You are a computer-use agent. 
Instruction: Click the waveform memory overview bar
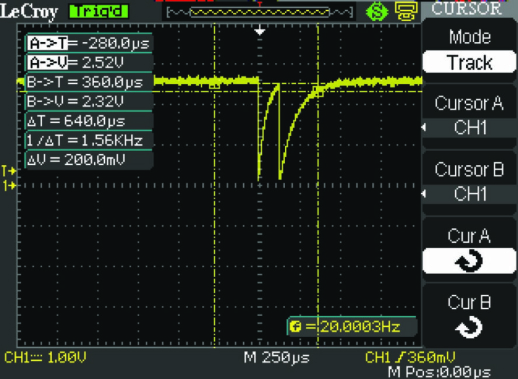coord(260,13)
